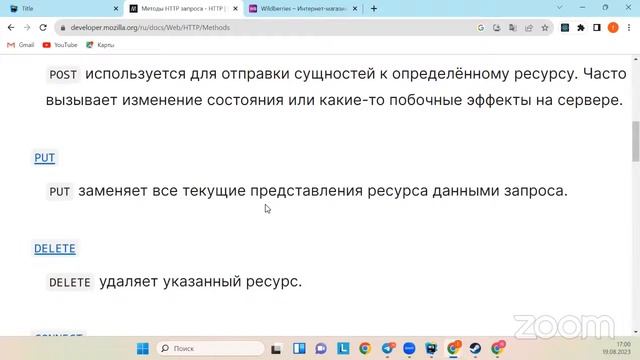Open a new browser tab

point(374,9)
